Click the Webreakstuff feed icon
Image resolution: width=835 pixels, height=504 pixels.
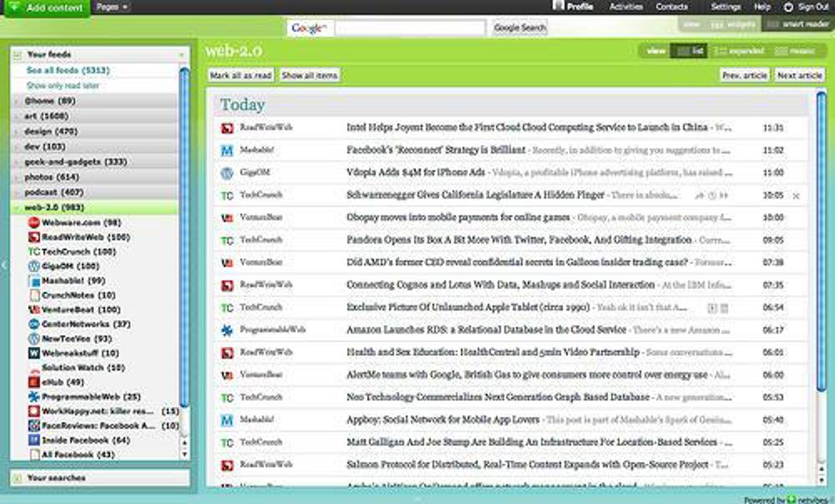click(x=33, y=353)
